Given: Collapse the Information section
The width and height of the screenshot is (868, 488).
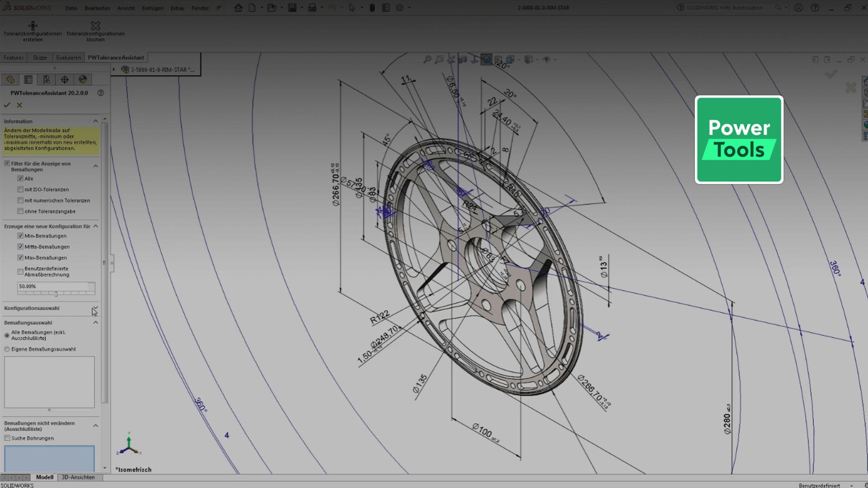Looking at the screenshot, I should coord(95,121).
